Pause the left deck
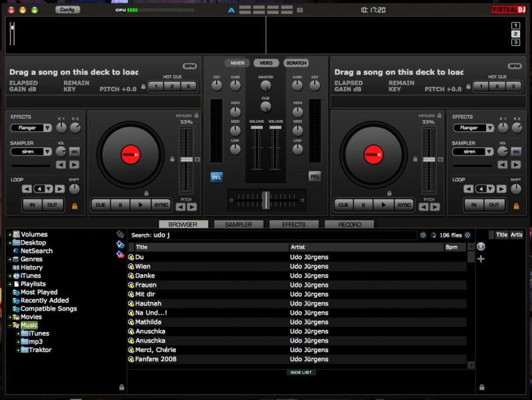This screenshot has height=400, width=532. click(x=121, y=205)
